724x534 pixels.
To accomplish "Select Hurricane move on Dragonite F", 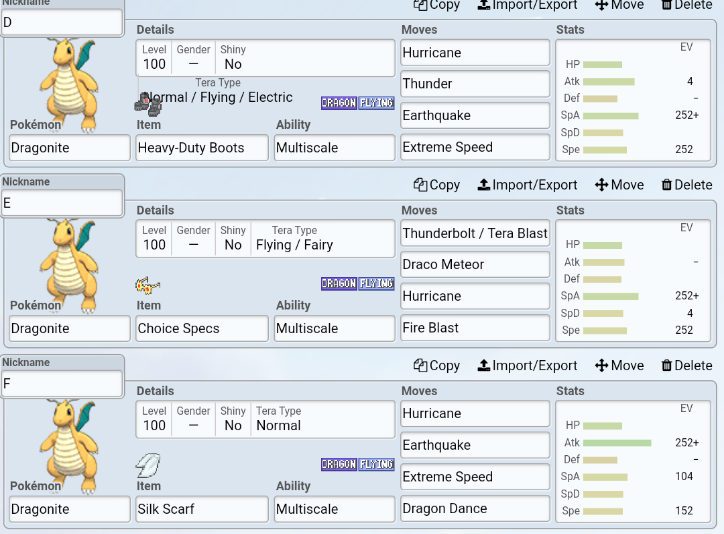I will click(x=475, y=413).
